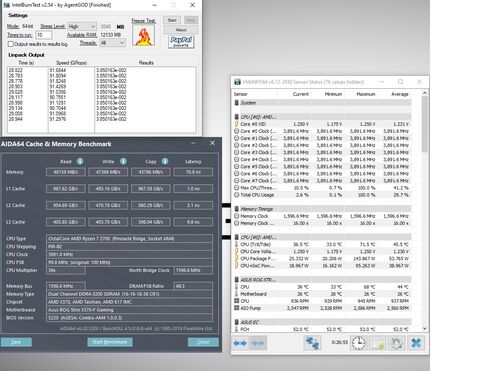Image resolution: width=480 pixels, height=371 pixels.
Task: Click the CPU Type field in AIDA64
Action: point(129,239)
